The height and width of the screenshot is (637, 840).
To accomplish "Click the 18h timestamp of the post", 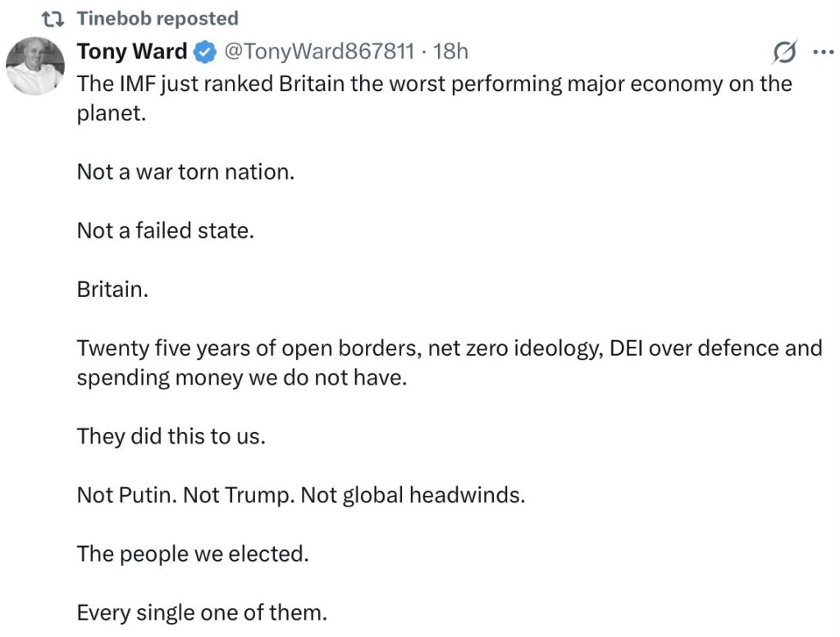I will tap(450, 52).
